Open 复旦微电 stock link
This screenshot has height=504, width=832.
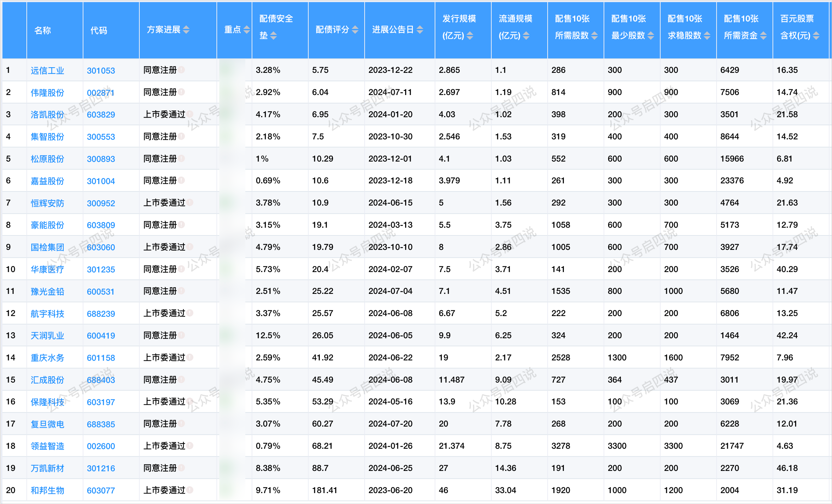pos(47,424)
